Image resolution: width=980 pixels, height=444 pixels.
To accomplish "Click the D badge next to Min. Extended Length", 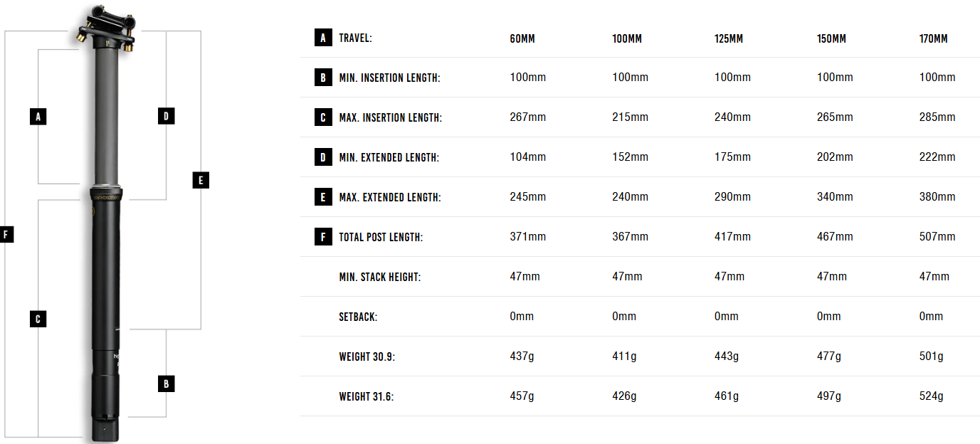I will pos(323,157).
